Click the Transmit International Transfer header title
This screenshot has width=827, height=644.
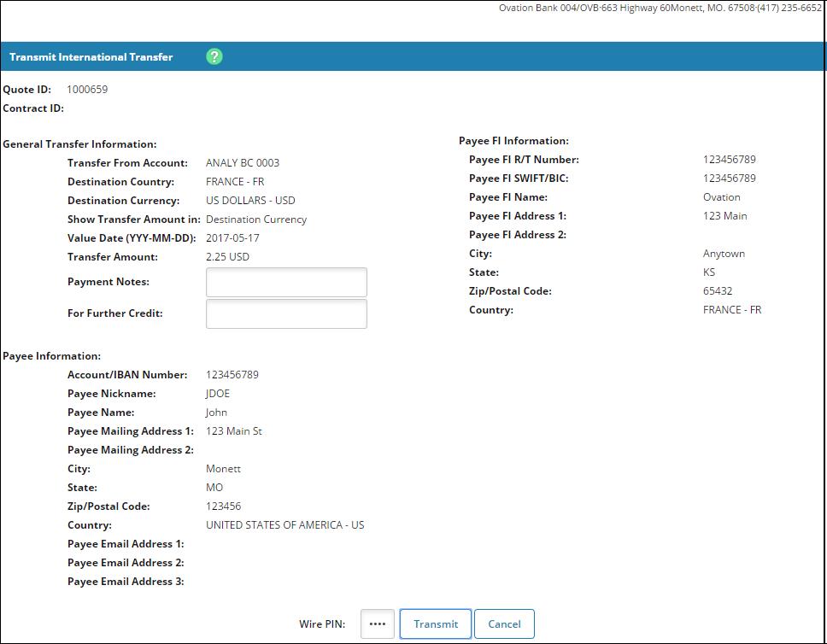click(x=91, y=57)
